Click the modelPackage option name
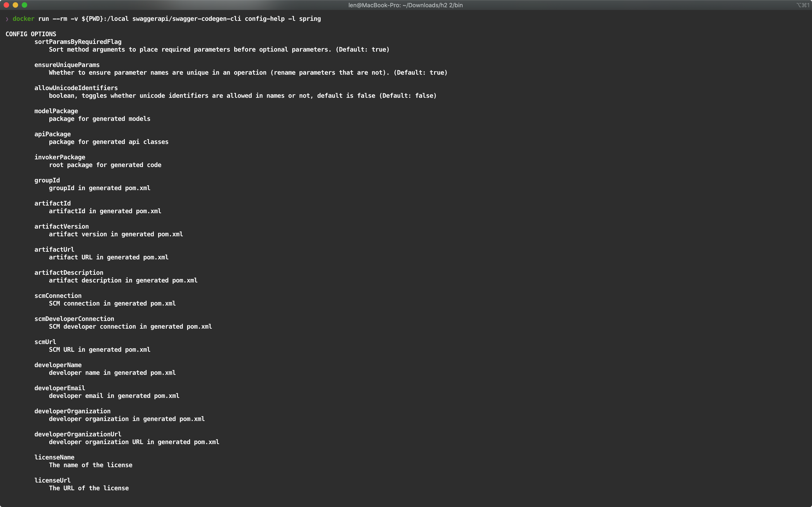812x507 pixels. click(56, 111)
